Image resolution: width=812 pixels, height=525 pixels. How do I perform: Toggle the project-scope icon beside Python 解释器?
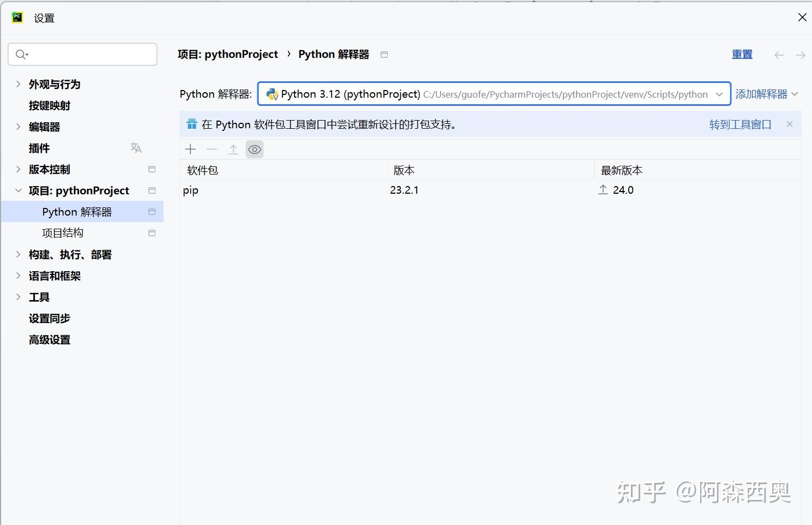152,212
